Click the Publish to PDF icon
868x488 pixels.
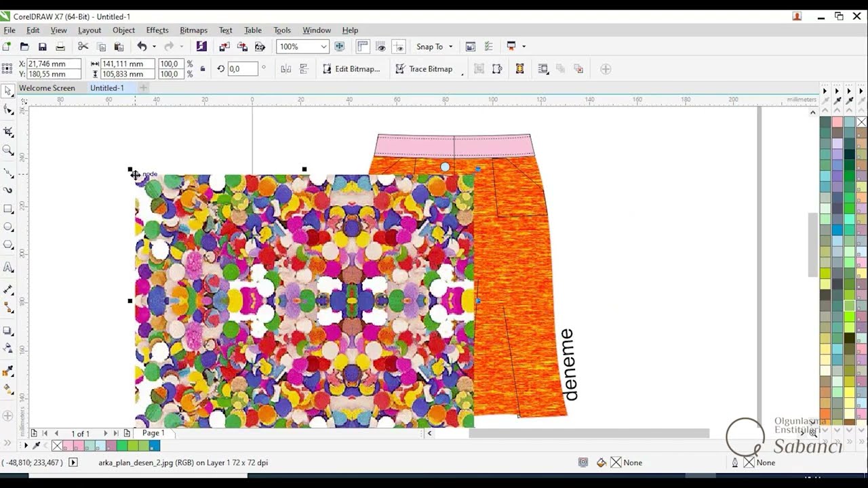260,47
